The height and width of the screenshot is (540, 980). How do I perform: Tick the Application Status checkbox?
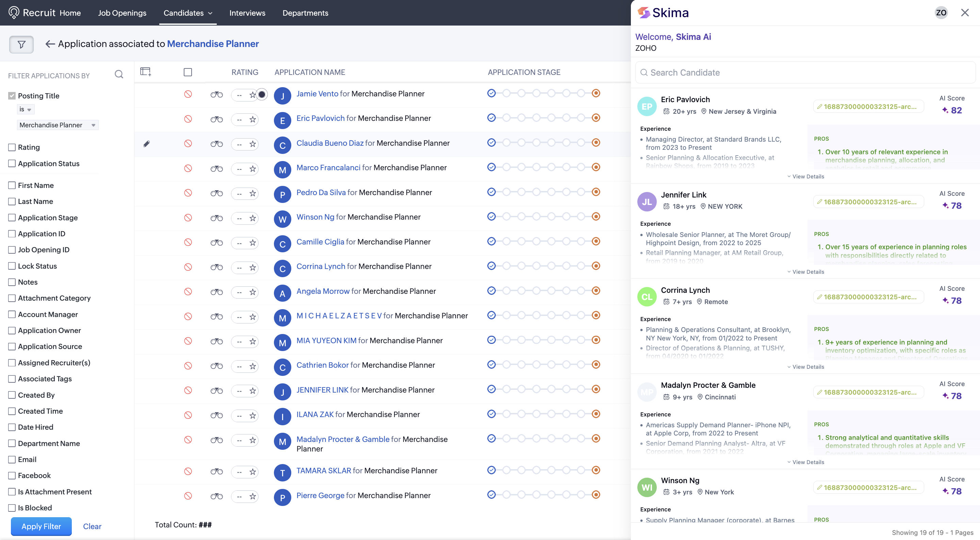tap(12, 164)
